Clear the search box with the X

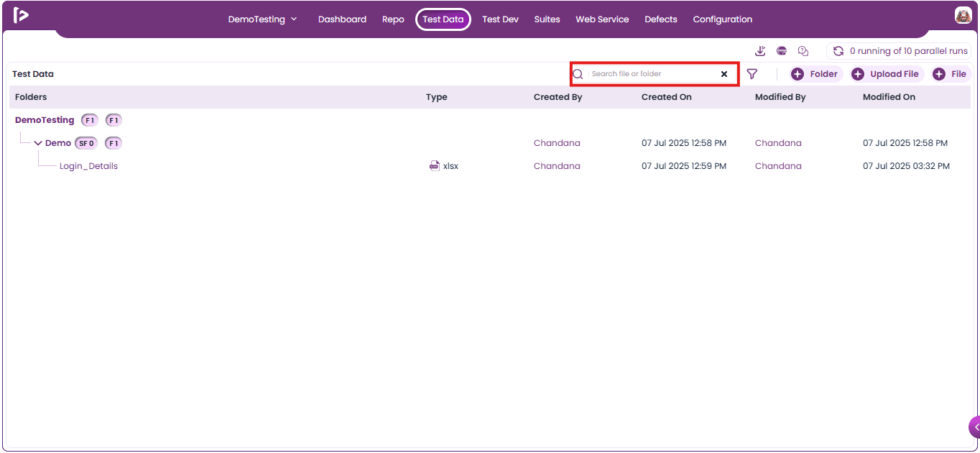[x=724, y=74]
